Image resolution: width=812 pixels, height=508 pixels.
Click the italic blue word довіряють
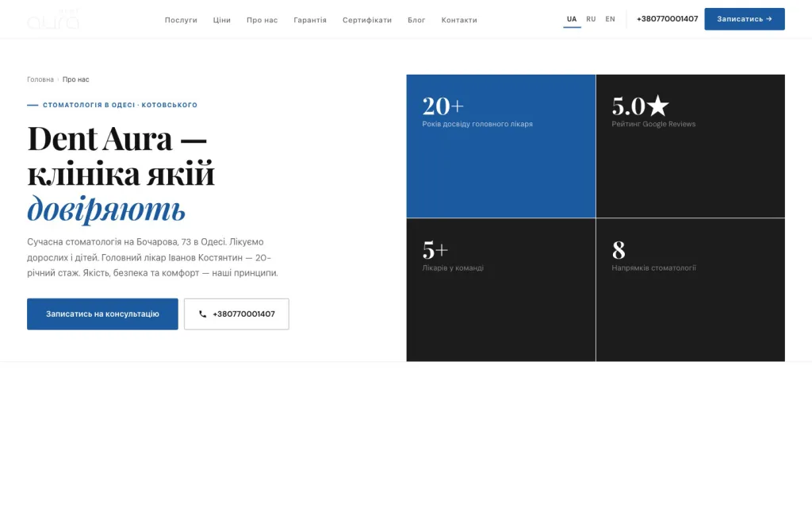106,209
